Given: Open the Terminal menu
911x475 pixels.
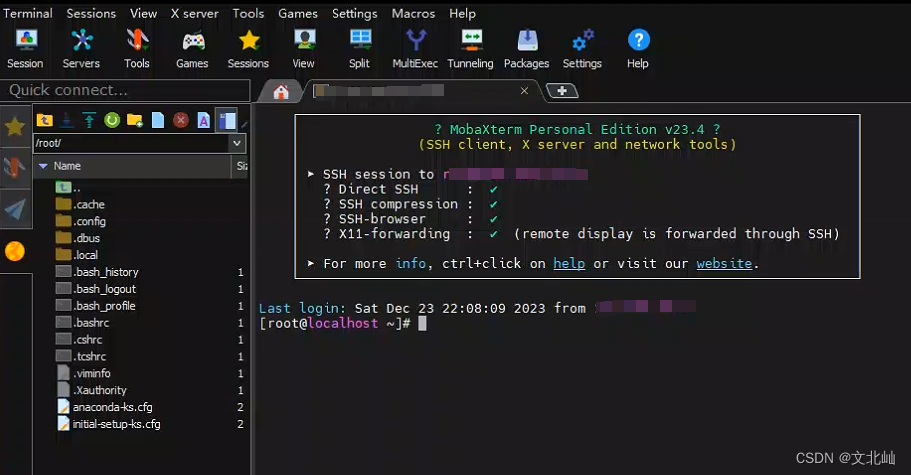Looking at the screenshot, I should coord(27,13).
